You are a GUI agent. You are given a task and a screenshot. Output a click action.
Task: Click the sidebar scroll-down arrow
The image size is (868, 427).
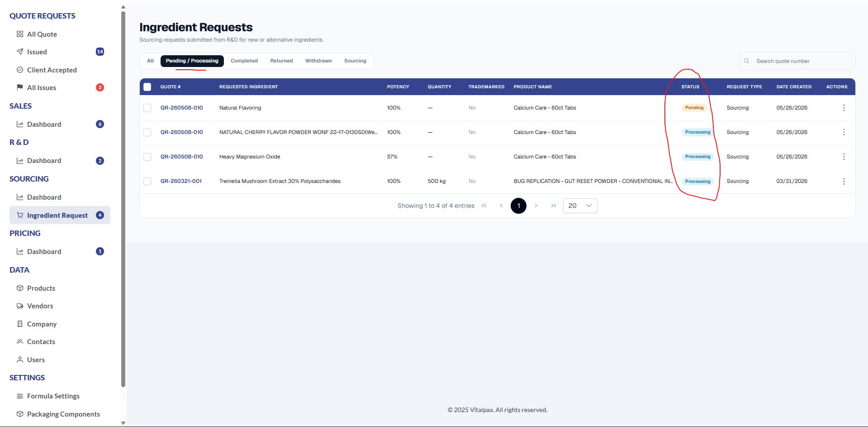[123, 423]
